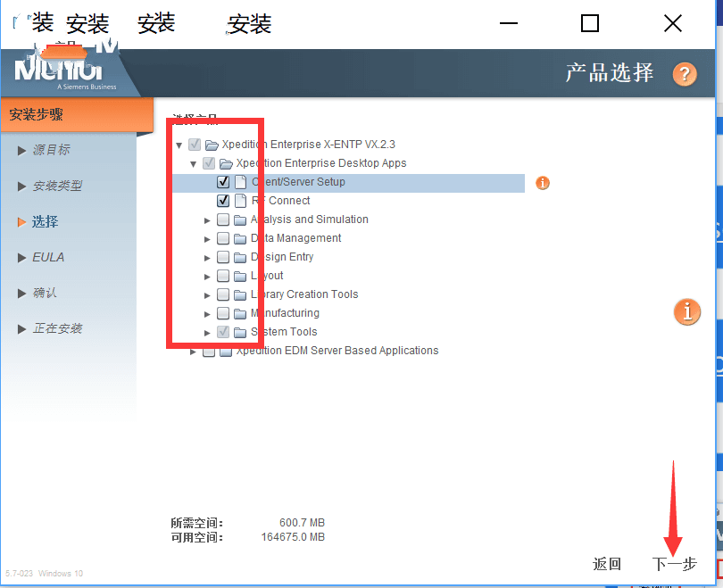The height and width of the screenshot is (588, 723).
Task: Select the 'Server Setup' row label
Action: point(313,182)
